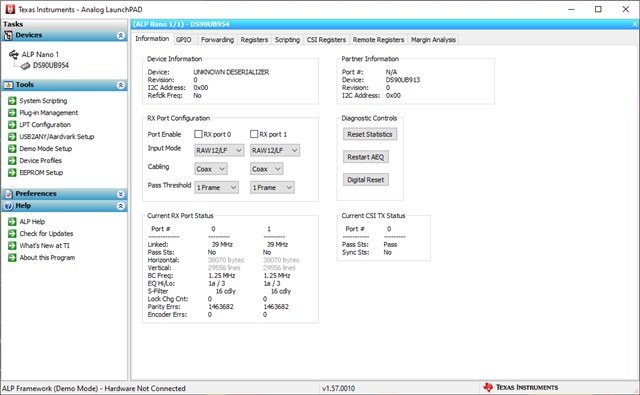Collapse the Tools section
This screenshot has height=395, width=640.
coord(120,85)
